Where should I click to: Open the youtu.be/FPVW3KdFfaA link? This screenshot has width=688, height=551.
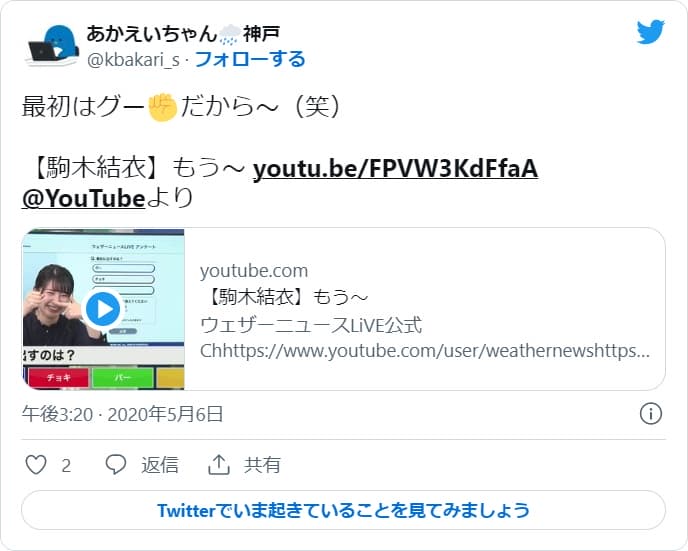(395, 168)
